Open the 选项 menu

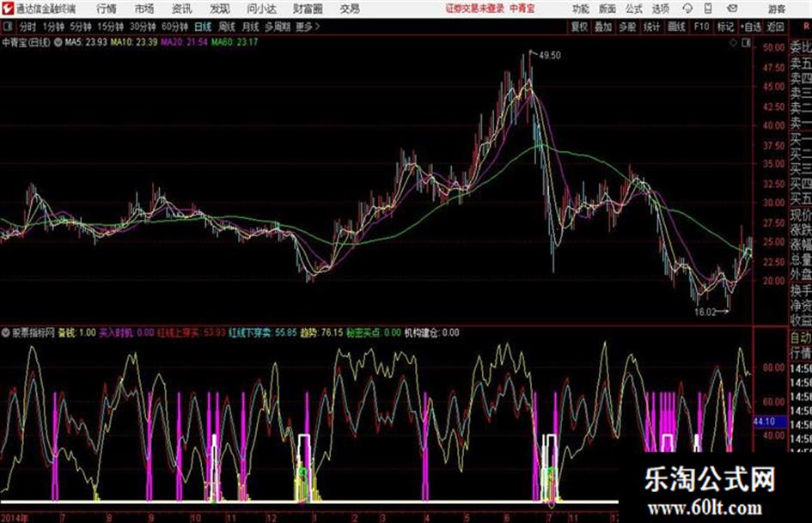[x=660, y=9]
